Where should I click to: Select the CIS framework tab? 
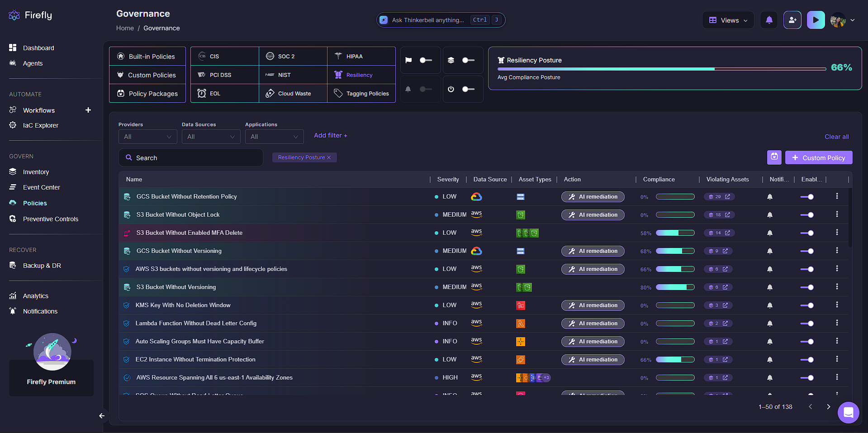(225, 56)
